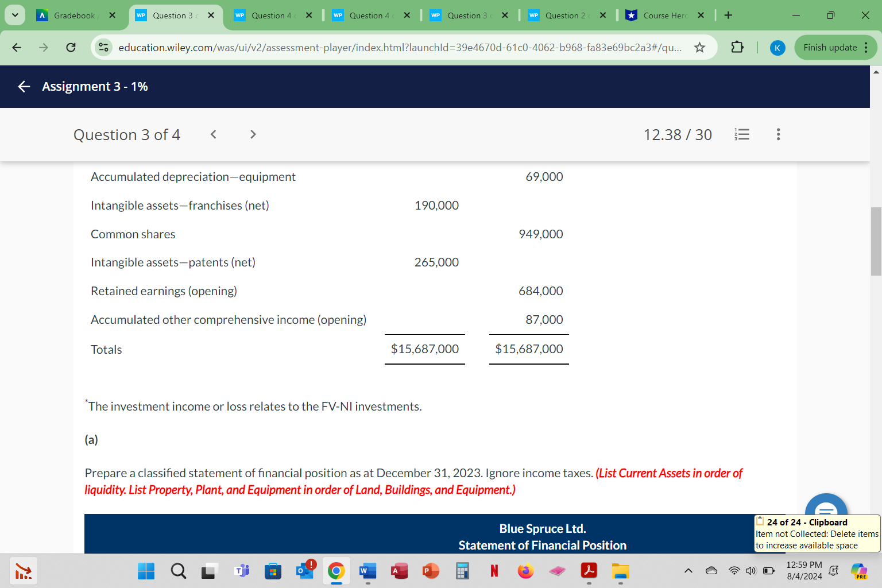
Task: Open the browser extensions icon
Action: pyautogui.click(x=737, y=48)
